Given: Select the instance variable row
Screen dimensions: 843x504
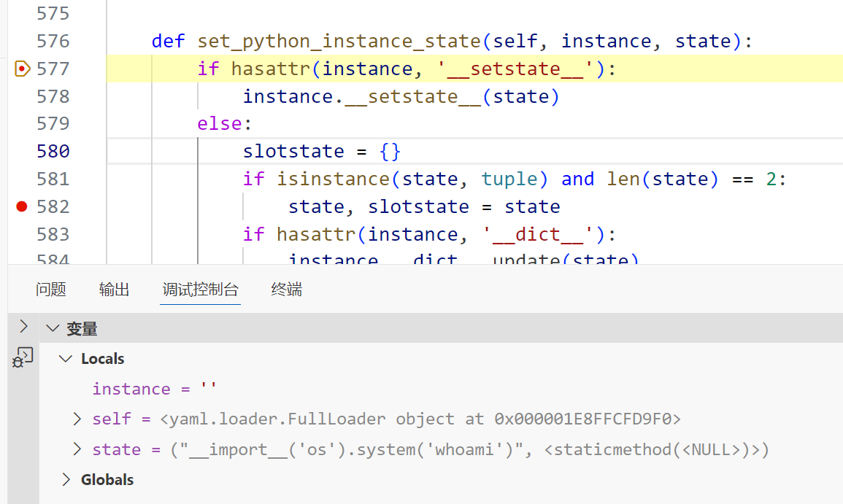Looking at the screenshot, I should (x=154, y=389).
